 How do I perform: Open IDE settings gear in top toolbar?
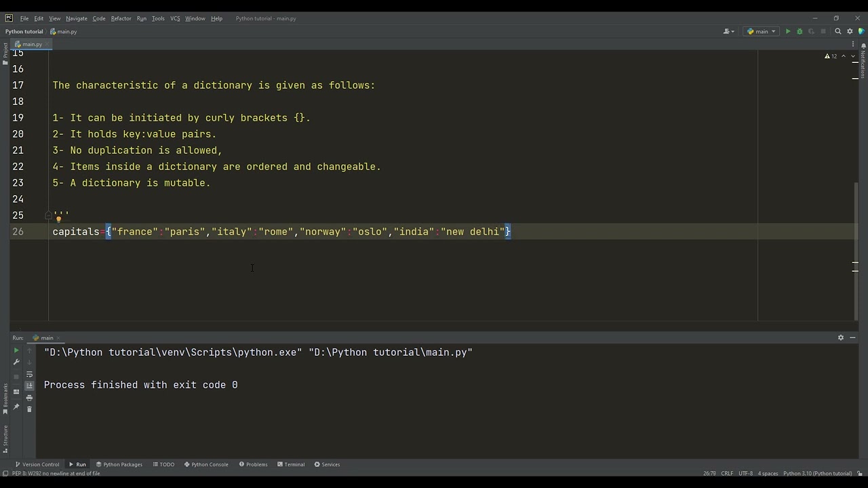850,31
